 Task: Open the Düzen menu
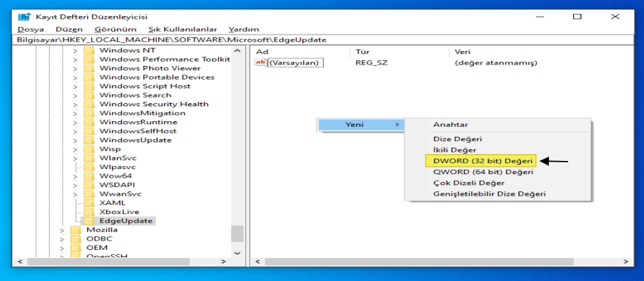click(69, 30)
